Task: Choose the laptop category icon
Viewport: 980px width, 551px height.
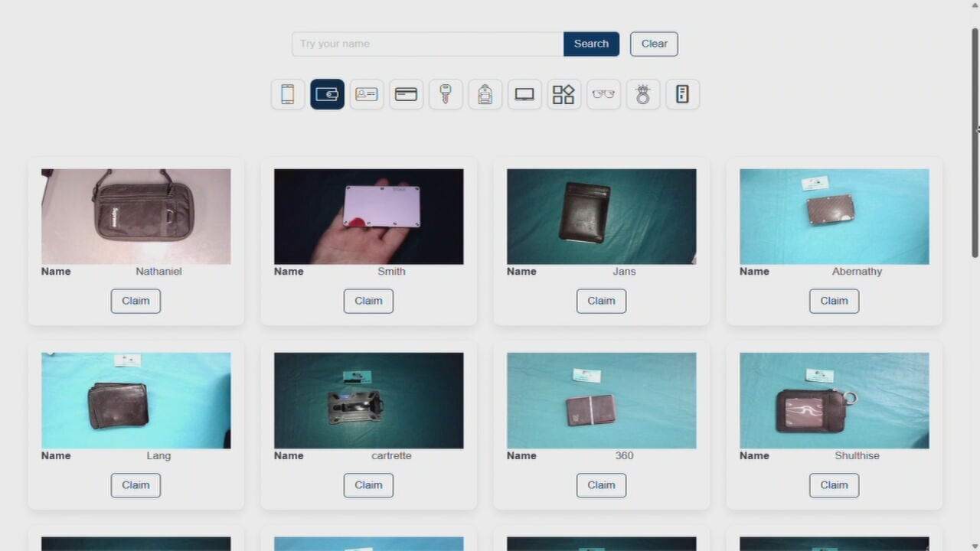Action: pos(524,94)
